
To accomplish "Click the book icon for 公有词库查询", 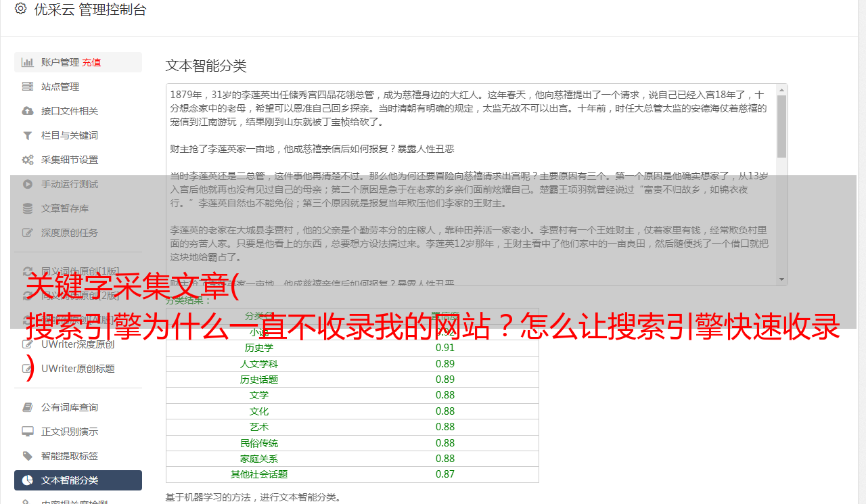I will [x=28, y=407].
